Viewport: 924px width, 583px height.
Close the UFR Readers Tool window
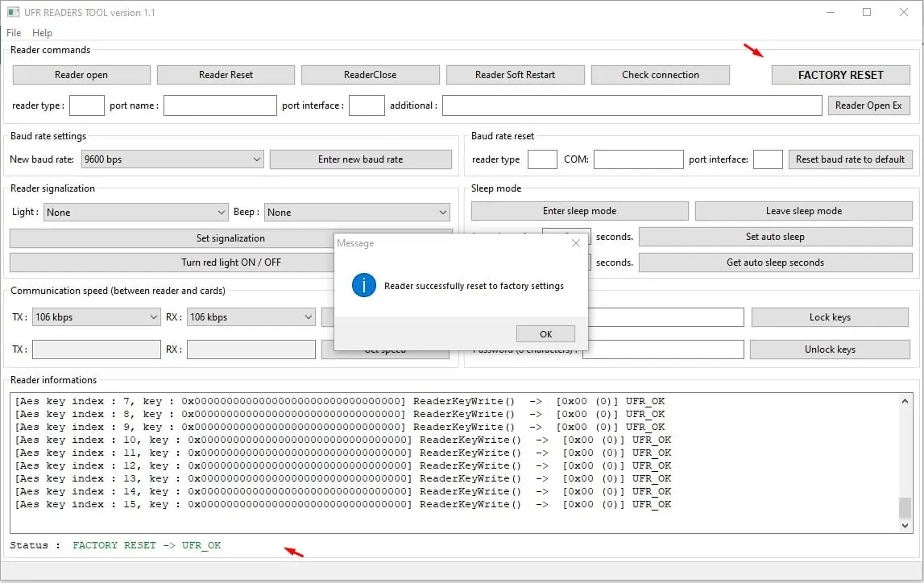(x=903, y=12)
